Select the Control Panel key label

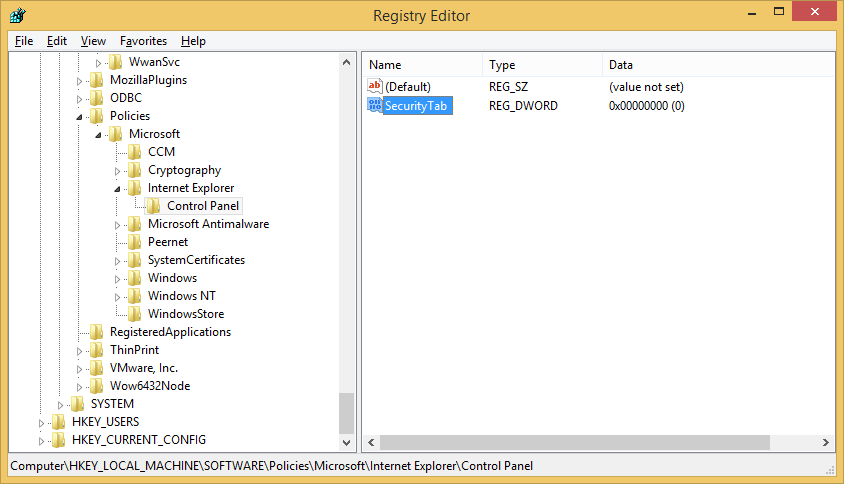click(203, 206)
